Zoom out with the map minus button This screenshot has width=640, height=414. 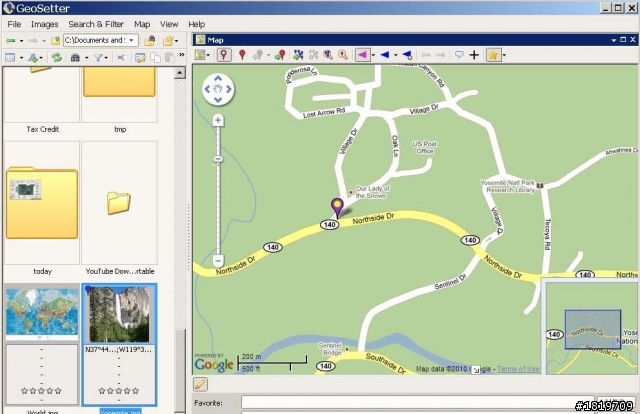point(218,260)
